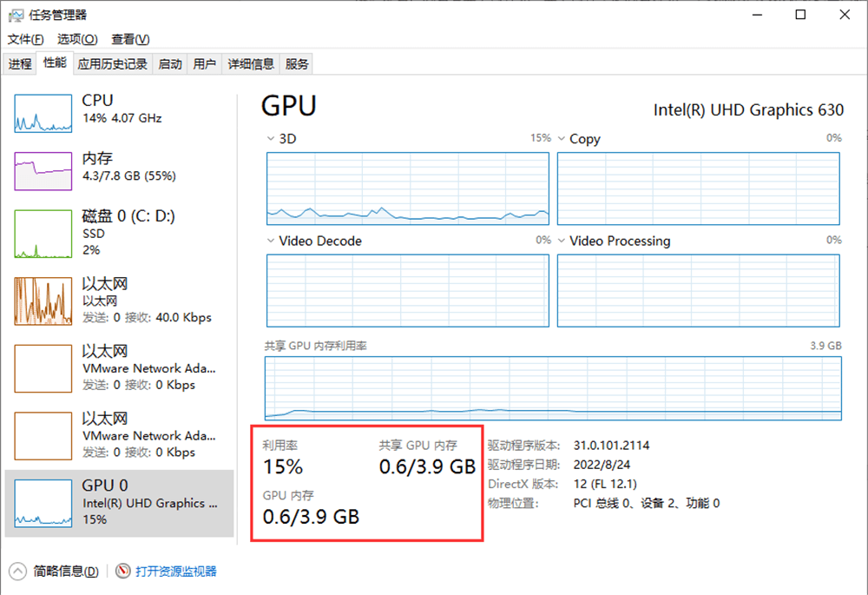The height and width of the screenshot is (595, 868).
Task: Select the first Ethernet activity graph
Action: pyautogui.click(x=43, y=301)
